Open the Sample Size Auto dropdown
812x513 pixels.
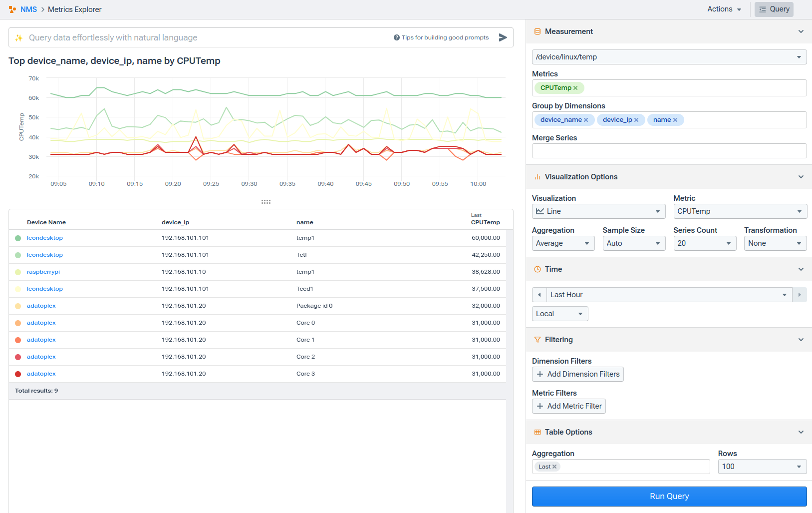pyautogui.click(x=634, y=243)
